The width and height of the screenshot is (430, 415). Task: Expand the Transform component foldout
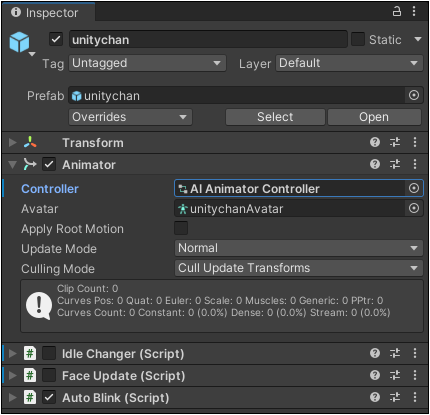[12, 142]
